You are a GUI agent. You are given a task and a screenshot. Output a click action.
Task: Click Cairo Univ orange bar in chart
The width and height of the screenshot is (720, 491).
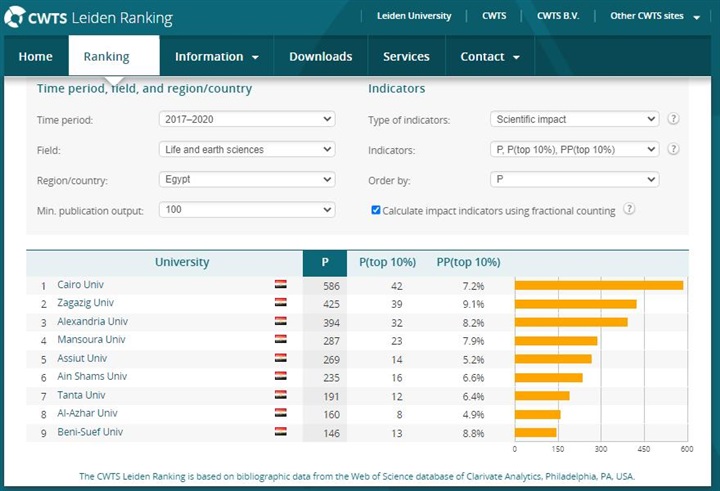[x=598, y=285]
